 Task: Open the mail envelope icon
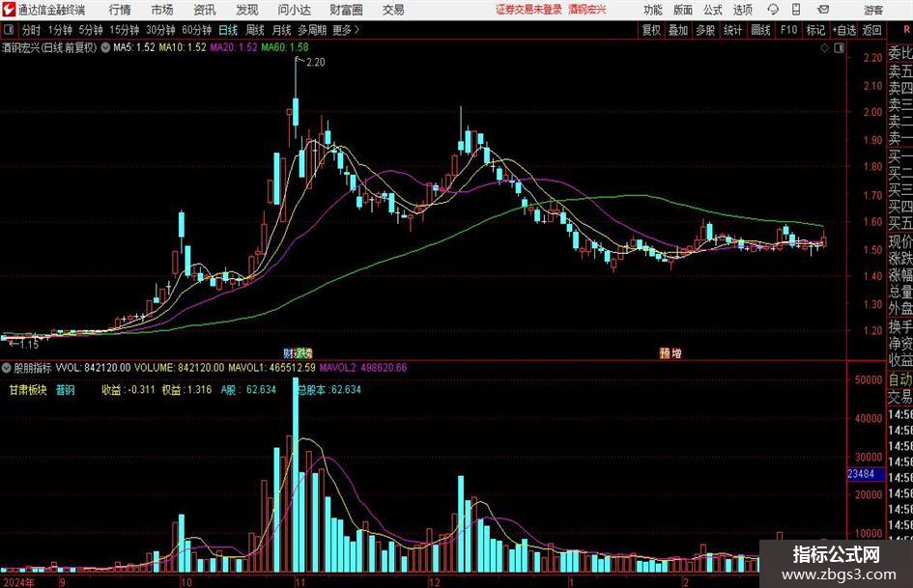823,10
